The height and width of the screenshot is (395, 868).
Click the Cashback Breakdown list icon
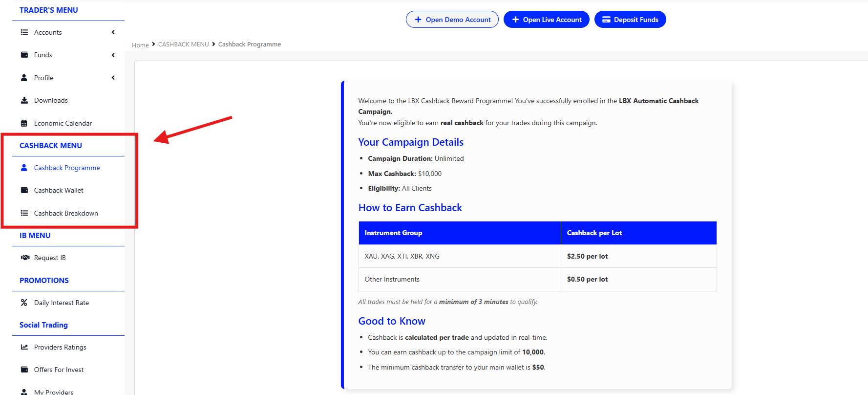pyautogui.click(x=24, y=213)
